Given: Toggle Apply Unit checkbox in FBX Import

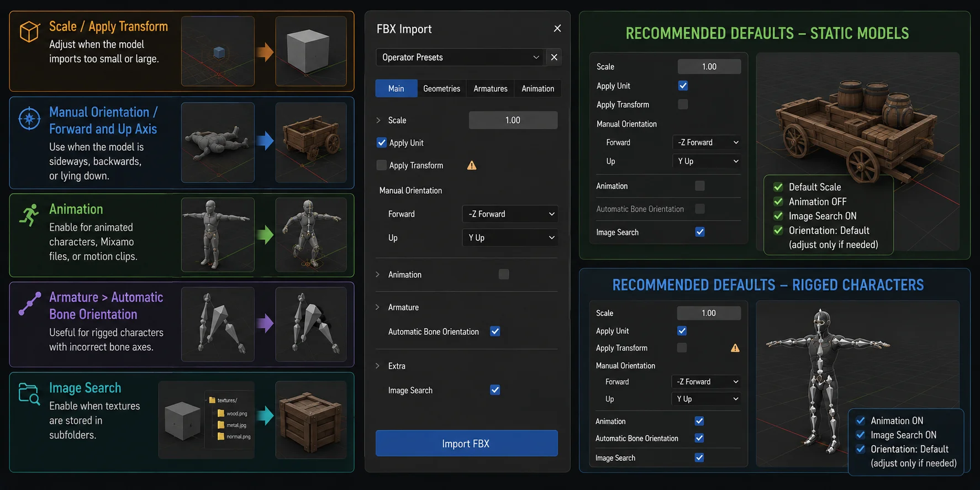Looking at the screenshot, I should coord(382,143).
